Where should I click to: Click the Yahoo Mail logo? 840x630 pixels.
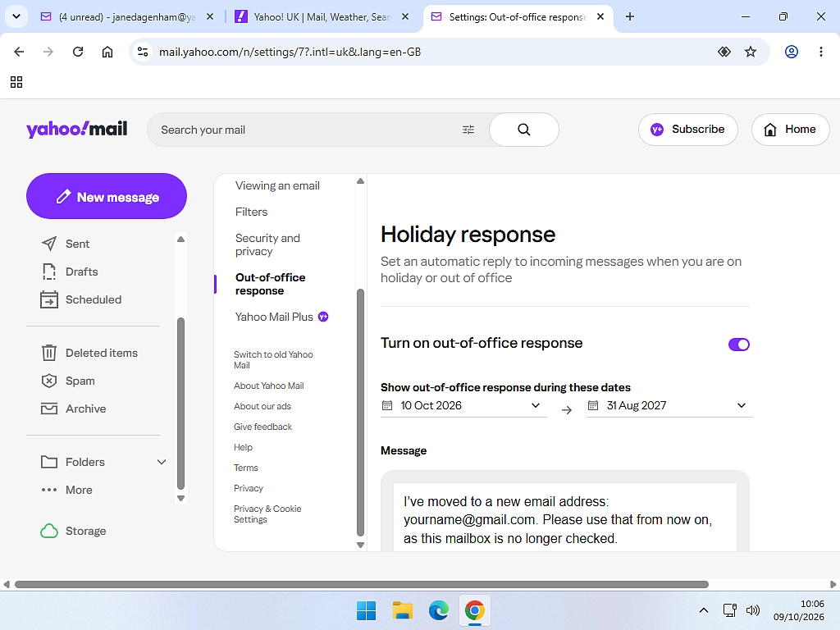coord(76,129)
